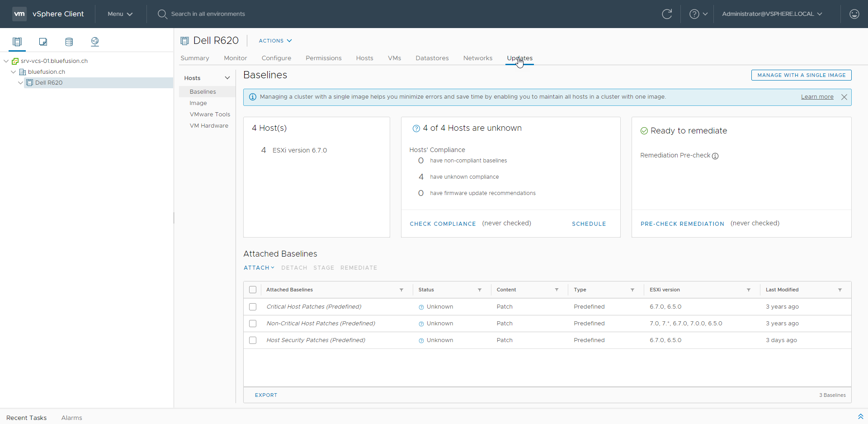
Task: Open the VMs and Templates inventory icon
Action: 43,42
